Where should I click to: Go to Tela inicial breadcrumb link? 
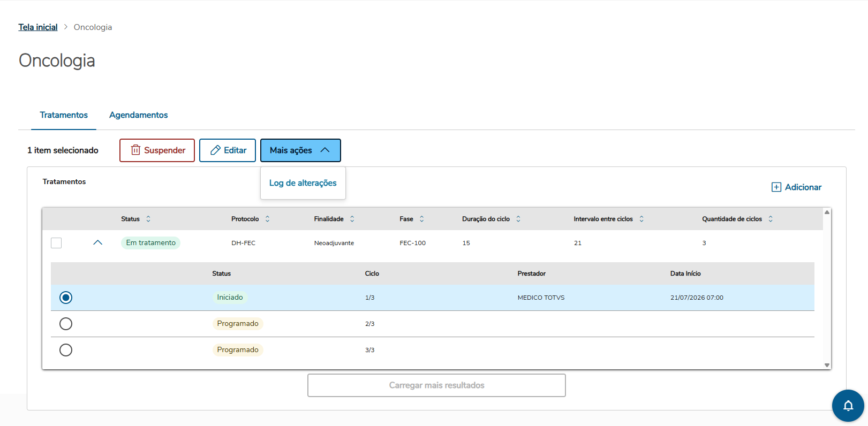[x=38, y=27]
